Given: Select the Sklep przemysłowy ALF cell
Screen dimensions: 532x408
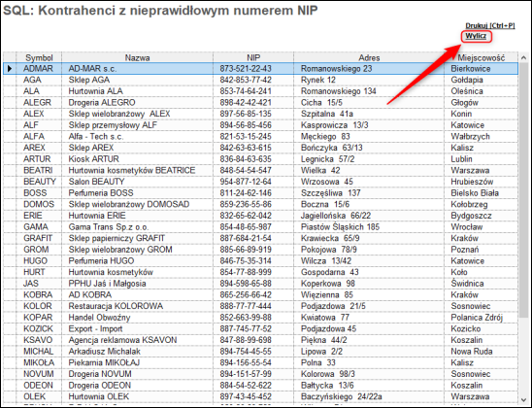Looking at the screenshot, I should pyautogui.click(x=138, y=125).
